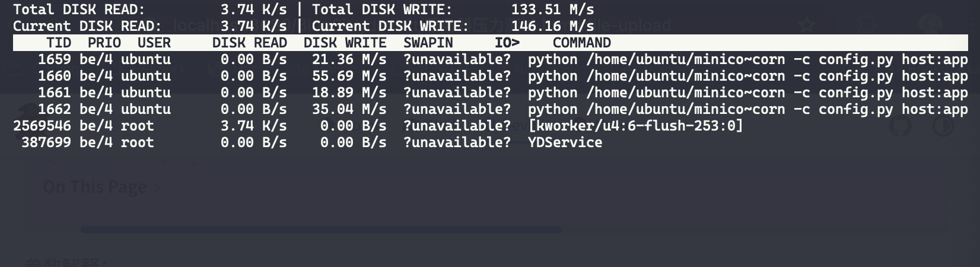Select the YDService process row
Viewport: 980px width, 267px height.
click(491, 142)
